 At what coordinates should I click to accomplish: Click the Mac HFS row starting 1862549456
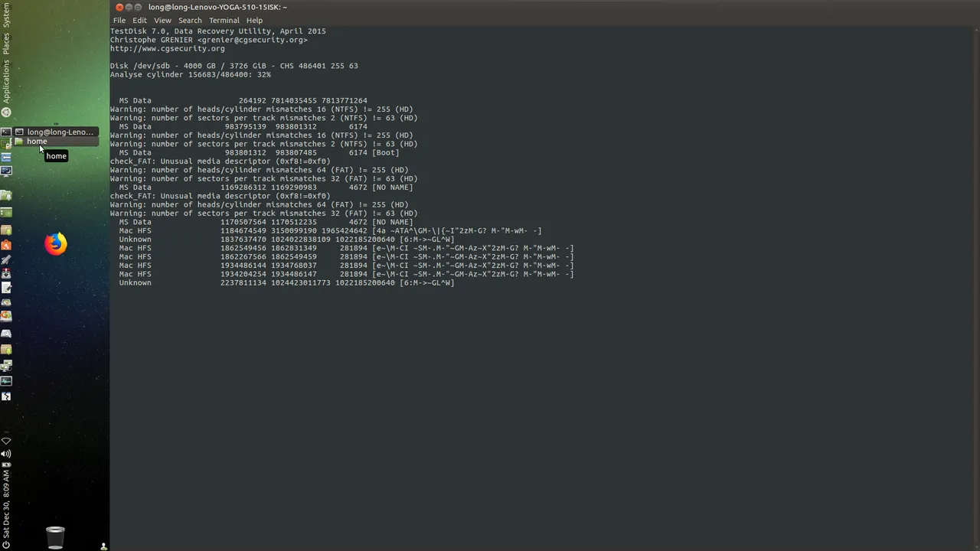click(346, 248)
